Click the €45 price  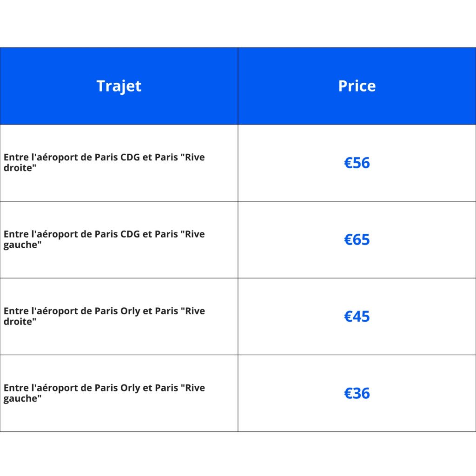[357, 316]
